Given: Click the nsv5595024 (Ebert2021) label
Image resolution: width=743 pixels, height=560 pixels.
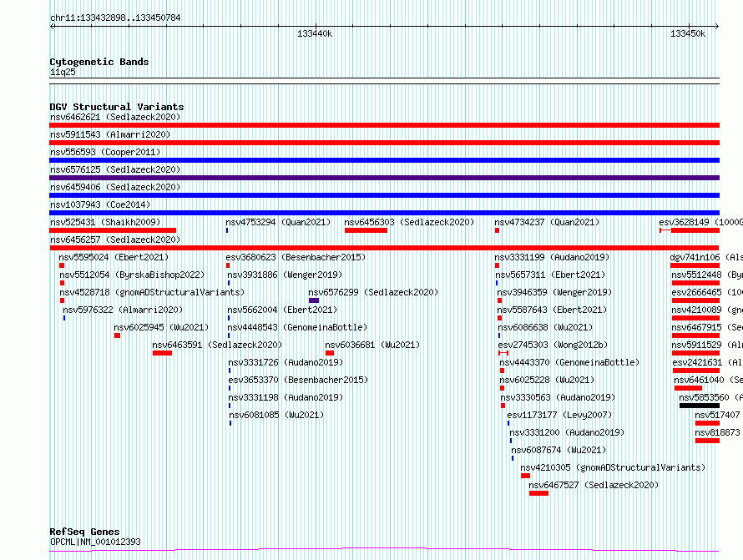Looking at the screenshot, I should pyautogui.click(x=114, y=257).
